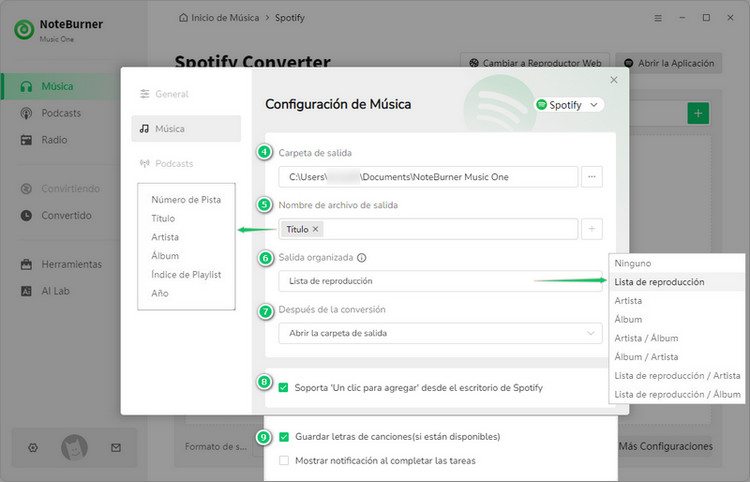Choose Artista in the organize list
The image size is (750, 482).
[x=677, y=301]
